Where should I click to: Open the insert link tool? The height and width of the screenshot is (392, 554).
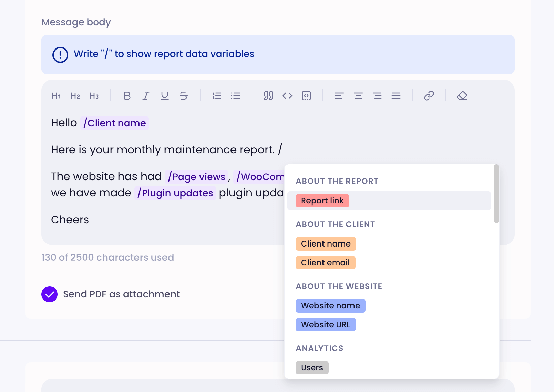429,96
